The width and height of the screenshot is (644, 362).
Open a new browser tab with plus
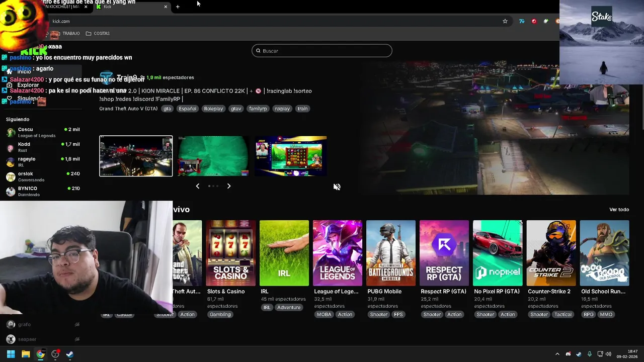coord(178,7)
